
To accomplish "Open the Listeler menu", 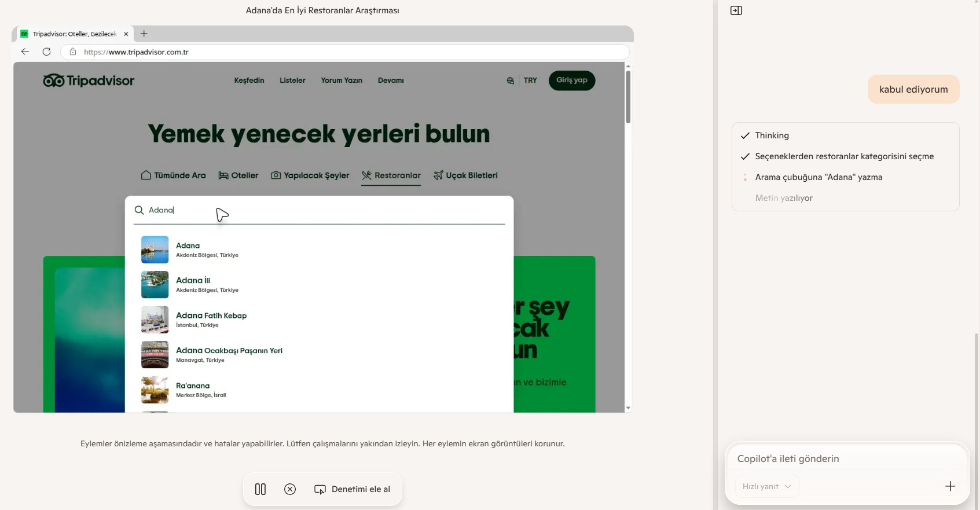I will (292, 80).
